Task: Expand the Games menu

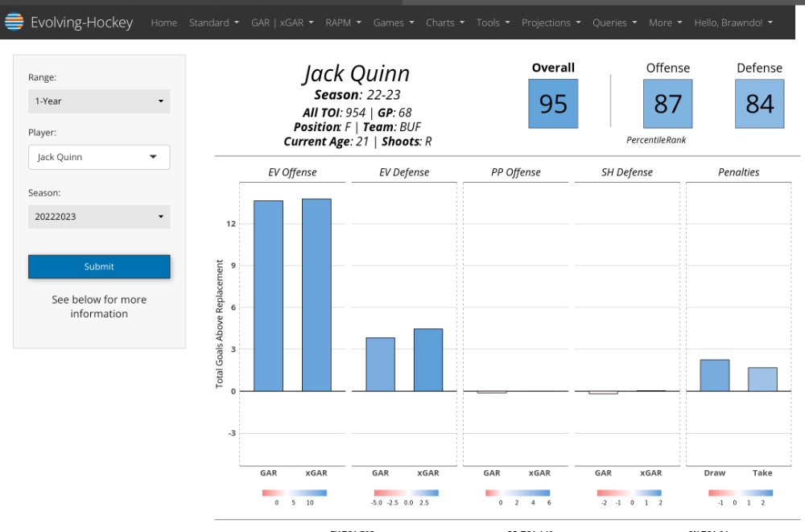Action: pos(394,23)
